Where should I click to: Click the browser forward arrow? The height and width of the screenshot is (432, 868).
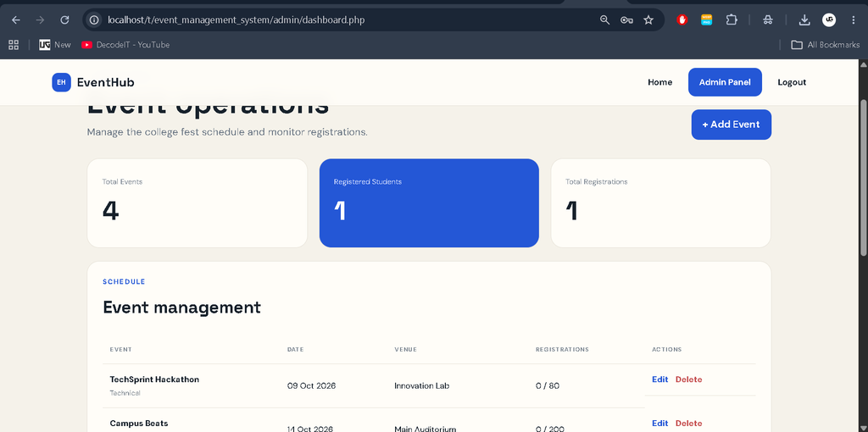40,20
